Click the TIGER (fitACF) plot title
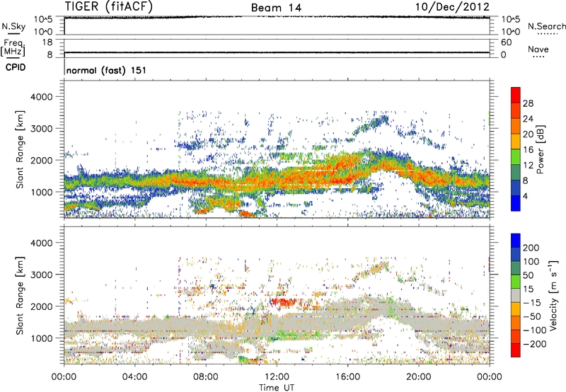The height and width of the screenshot is (392, 566). 109,6
